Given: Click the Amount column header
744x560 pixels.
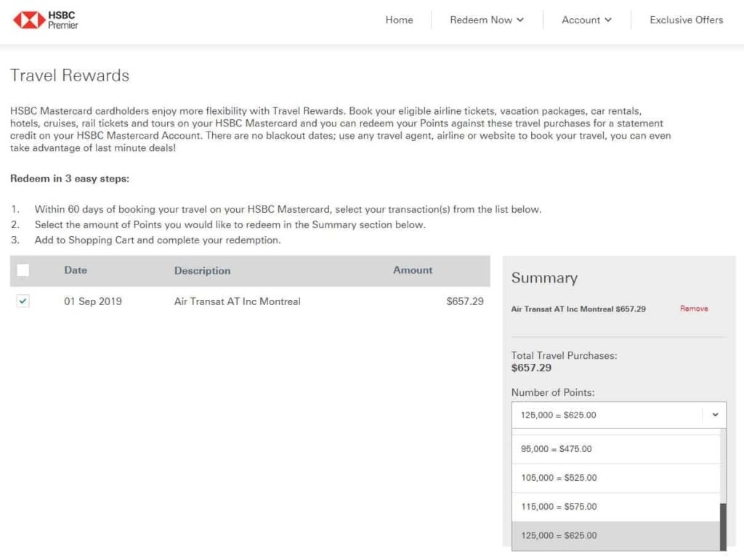Looking at the screenshot, I should click(x=413, y=270).
